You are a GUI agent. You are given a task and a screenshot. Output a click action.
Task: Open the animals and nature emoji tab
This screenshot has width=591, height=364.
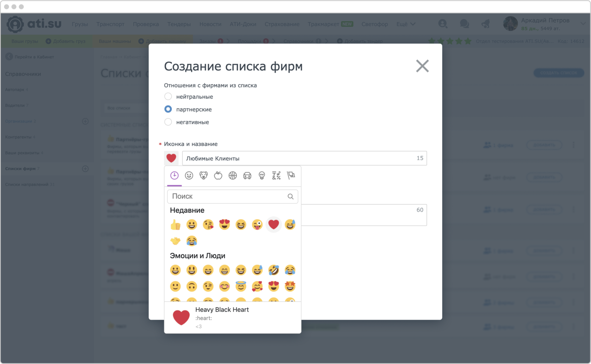(204, 175)
